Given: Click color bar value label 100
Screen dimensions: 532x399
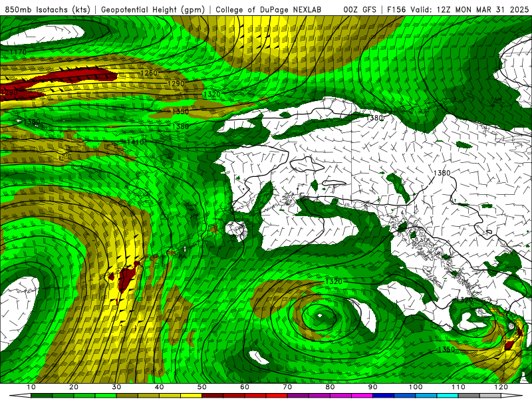Looking at the screenshot, I should pos(416,387).
